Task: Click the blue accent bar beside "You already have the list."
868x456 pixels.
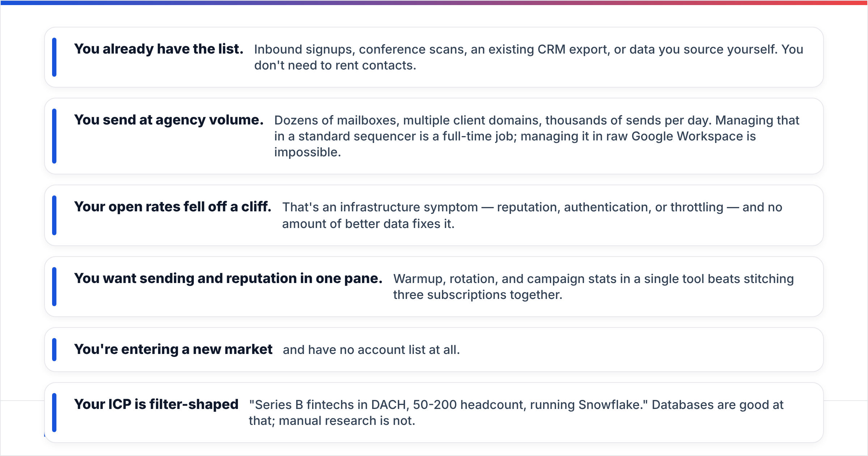Action: click(x=54, y=57)
